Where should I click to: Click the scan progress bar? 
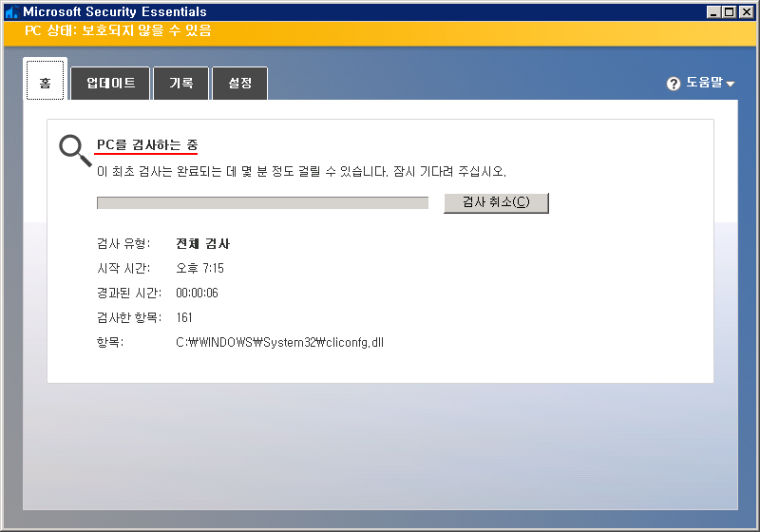[x=263, y=203]
